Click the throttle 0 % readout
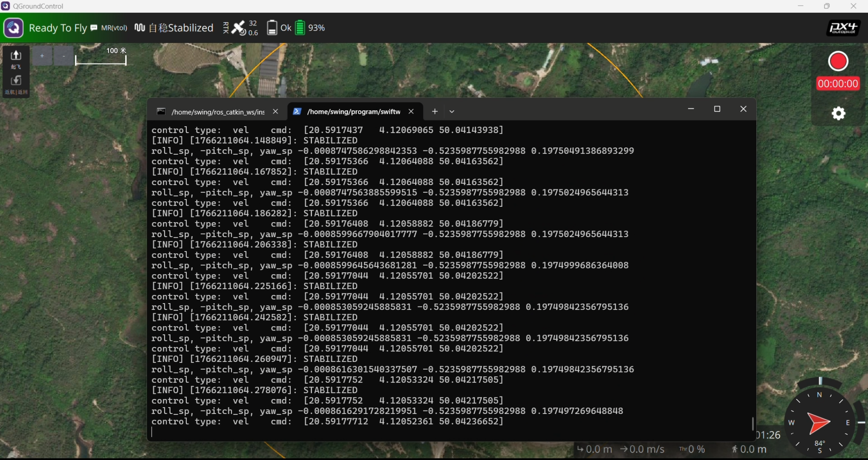This screenshot has height=460, width=868. [x=692, y=449]
